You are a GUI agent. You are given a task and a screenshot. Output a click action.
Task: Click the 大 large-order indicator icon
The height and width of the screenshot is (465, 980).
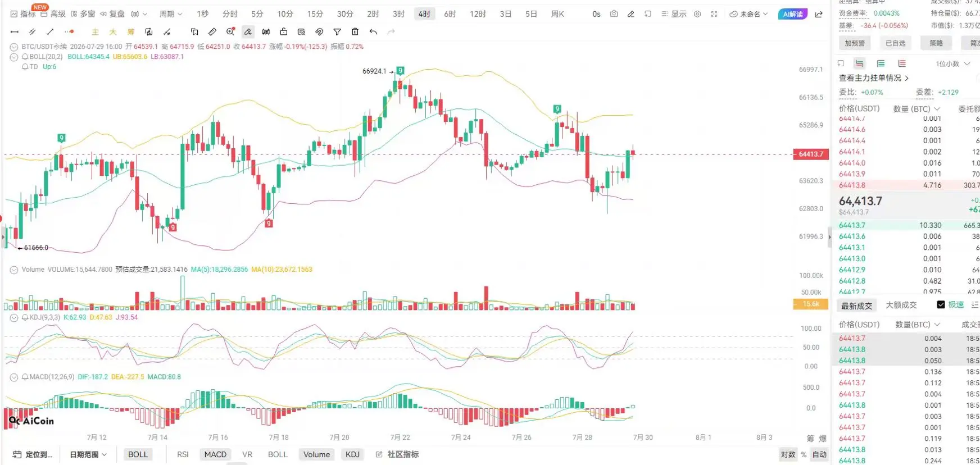point(113,32)
